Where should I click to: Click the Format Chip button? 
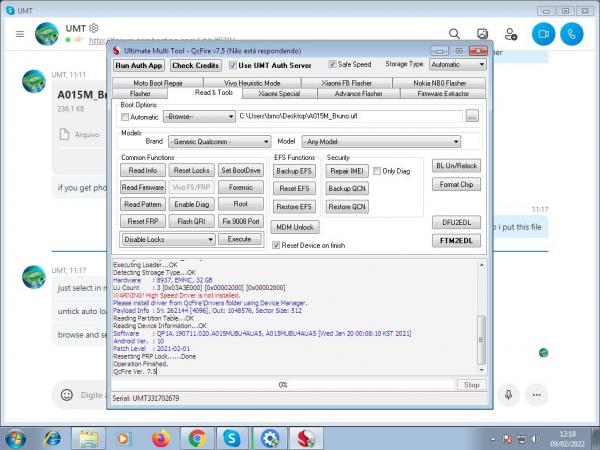(456, 184)
